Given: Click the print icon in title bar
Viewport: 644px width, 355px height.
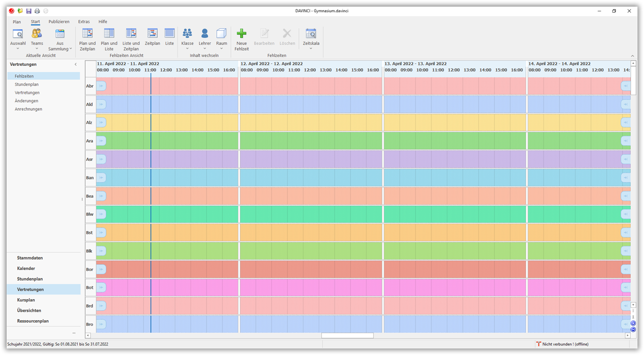Looking at the screenshot, I should [x=37, y=11].
